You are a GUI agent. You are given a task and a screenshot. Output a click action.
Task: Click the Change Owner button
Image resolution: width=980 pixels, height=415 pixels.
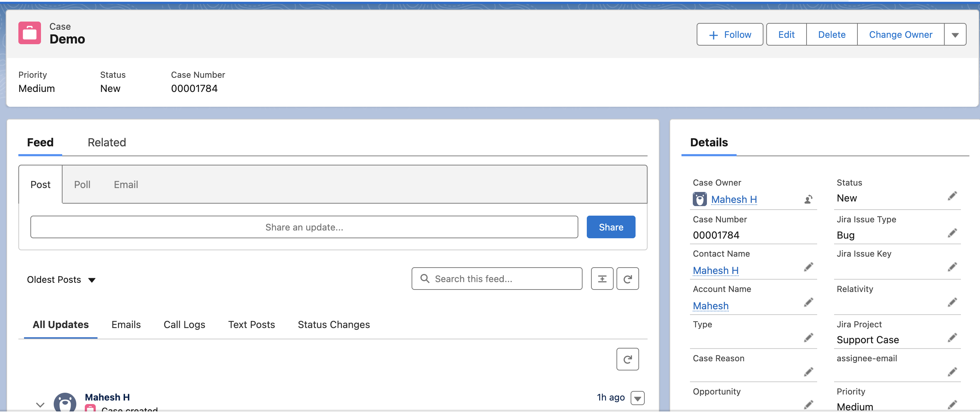[x=901, y=35]
